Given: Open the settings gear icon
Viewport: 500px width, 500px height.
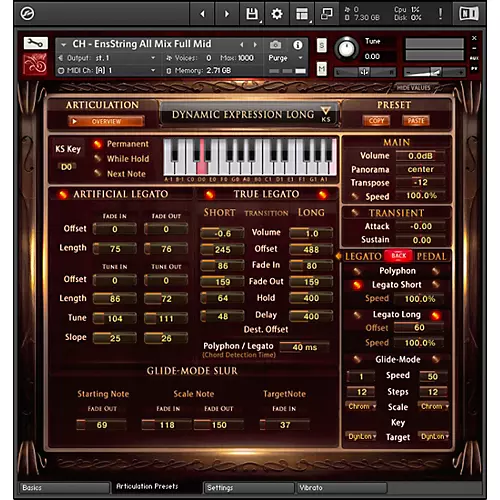Looking at the screenshot, I should [x=277, y=14].
